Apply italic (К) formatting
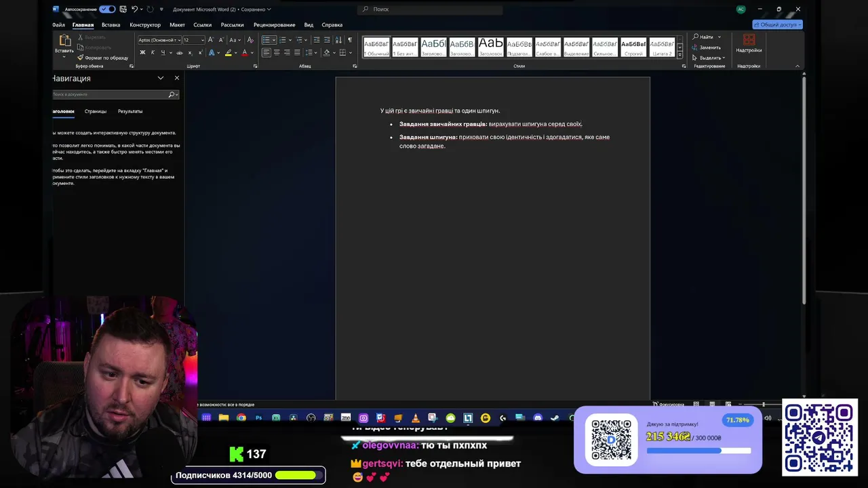 coord(153,52)
